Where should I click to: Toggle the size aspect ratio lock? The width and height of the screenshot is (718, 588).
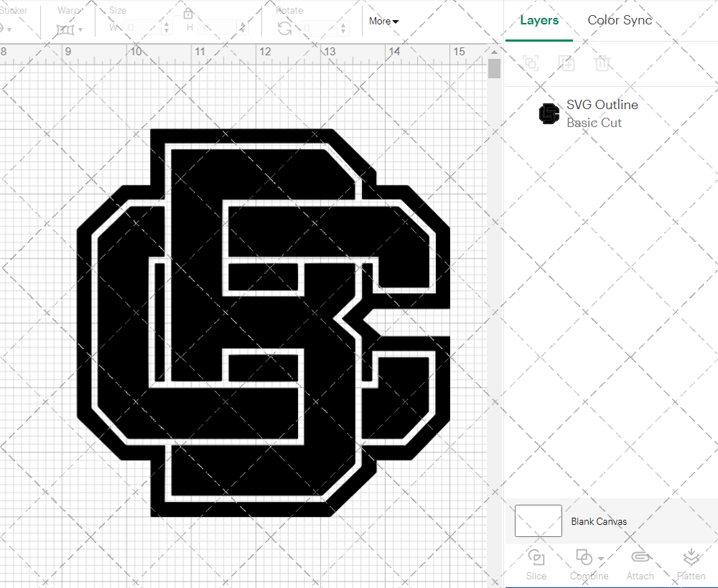click(188, 13)
